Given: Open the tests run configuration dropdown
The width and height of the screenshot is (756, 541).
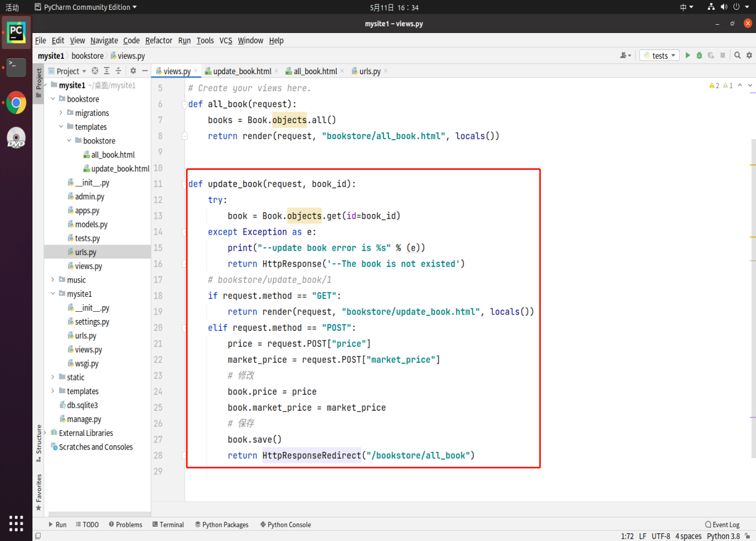Looking at the screenshot, I should tap(659, 56).
